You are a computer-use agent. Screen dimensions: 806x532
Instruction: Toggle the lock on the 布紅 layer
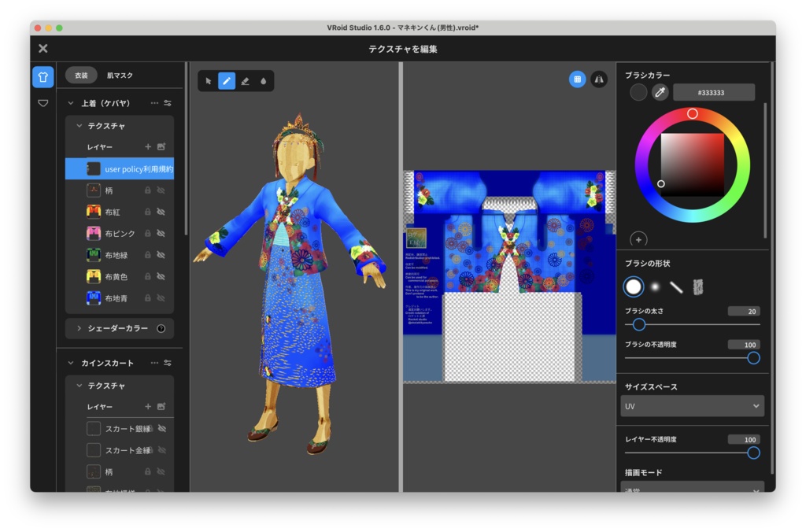click(147, 212)
